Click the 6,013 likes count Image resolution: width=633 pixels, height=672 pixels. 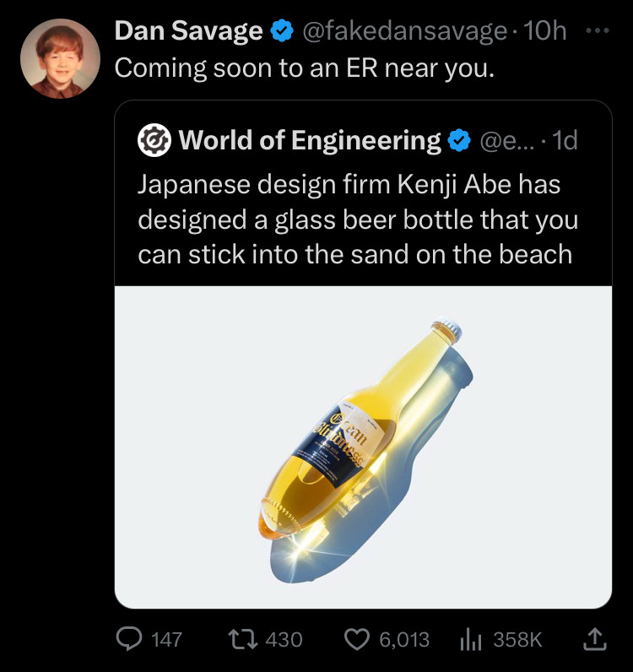click(x=404, y=640)
